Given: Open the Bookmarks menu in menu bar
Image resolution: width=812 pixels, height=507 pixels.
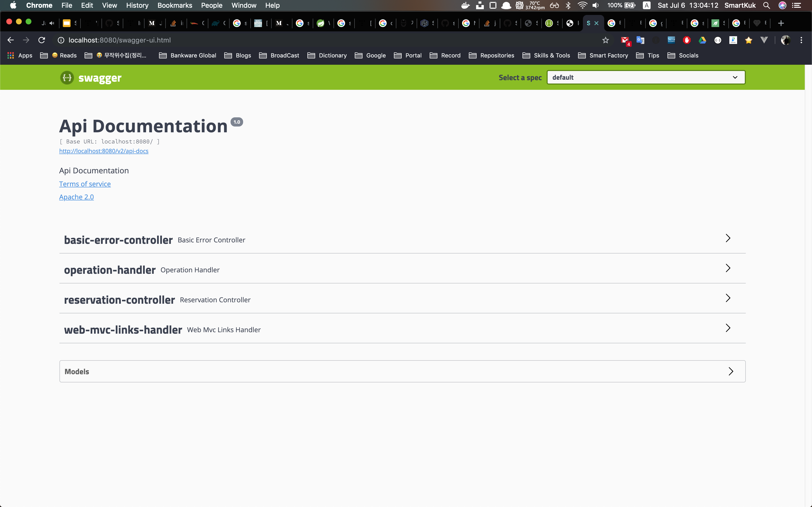Looking at the screenshot, I should point(174,5).
